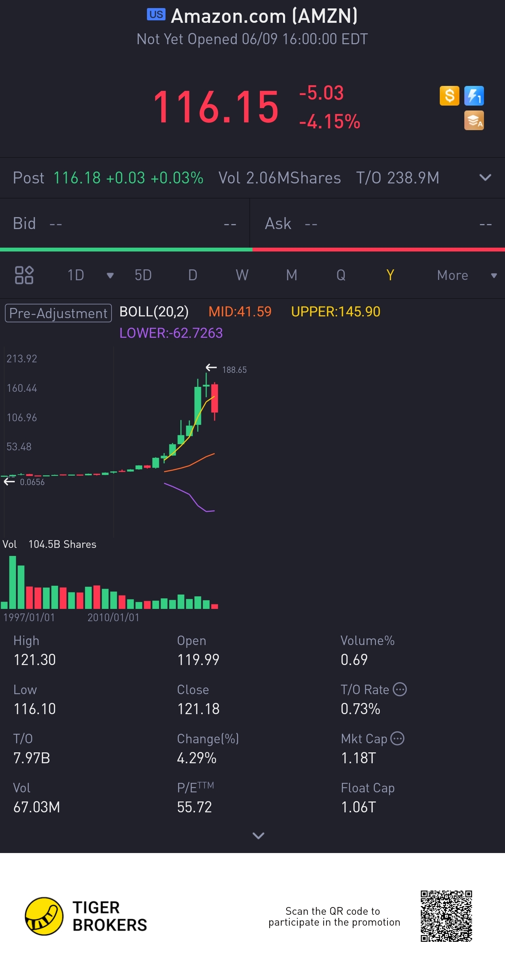Tap the Vol value 67.03M
Viewport: 505px width, 980px height.
point(36,807)
